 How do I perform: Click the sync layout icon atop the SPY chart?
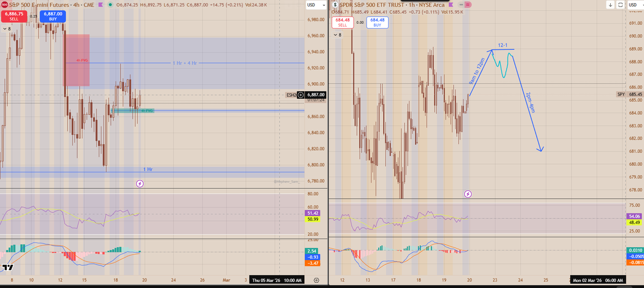[620, 5]
